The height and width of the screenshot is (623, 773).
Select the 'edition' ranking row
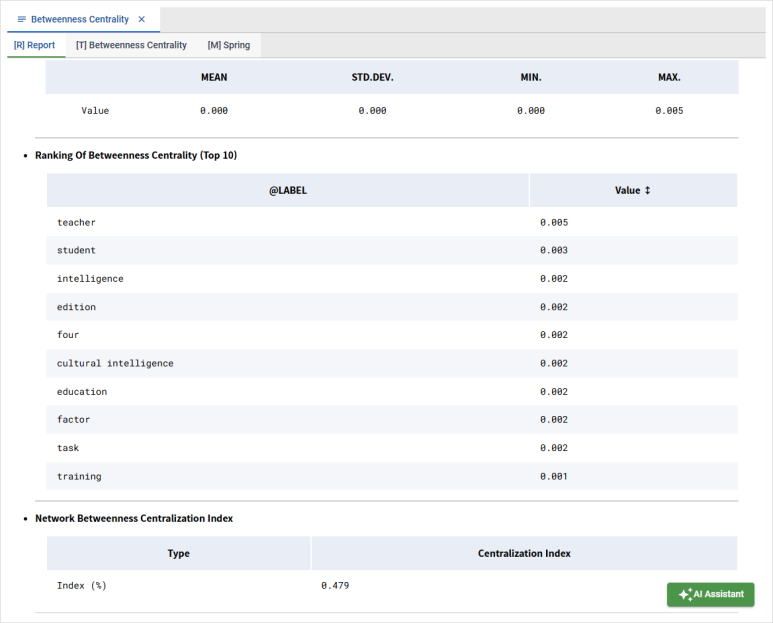point(392,307)
